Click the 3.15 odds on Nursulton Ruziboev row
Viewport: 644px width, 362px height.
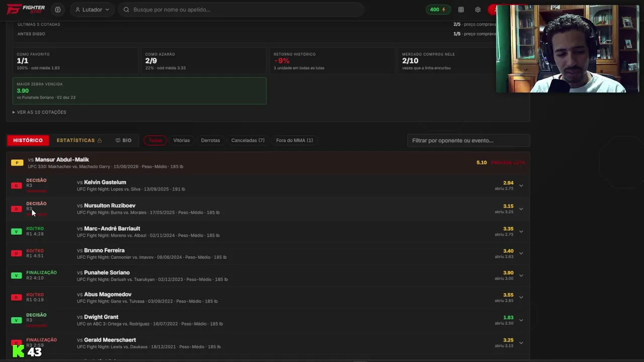tap(508, 206)
